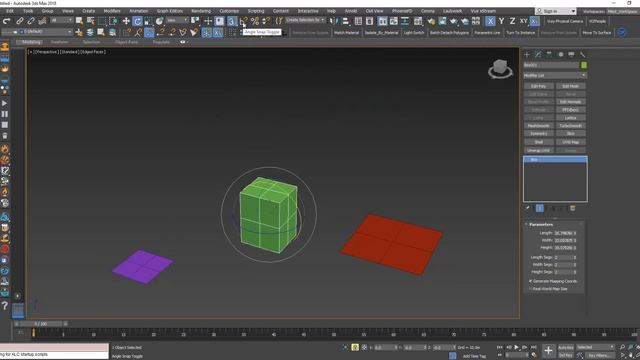Viewport: 640px width, 360px height.
Task: Activate the Select and Move tool
Action: [126, 21]
